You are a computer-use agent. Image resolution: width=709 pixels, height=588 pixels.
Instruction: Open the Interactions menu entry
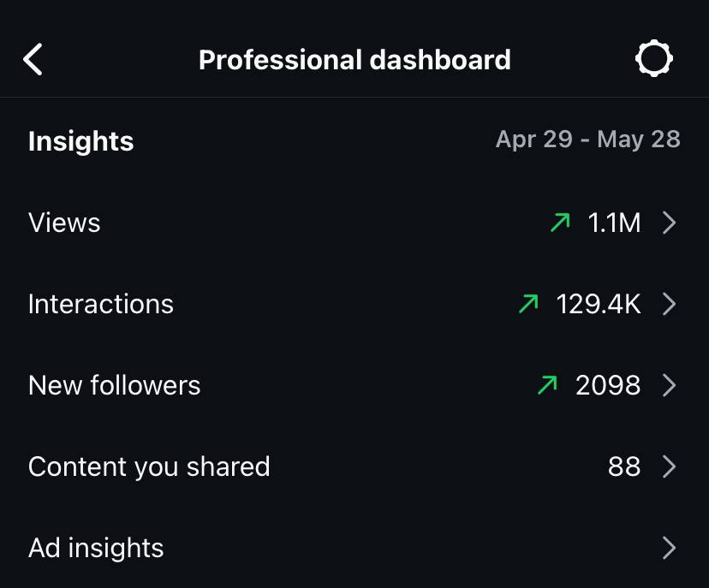tap(101, 304)
